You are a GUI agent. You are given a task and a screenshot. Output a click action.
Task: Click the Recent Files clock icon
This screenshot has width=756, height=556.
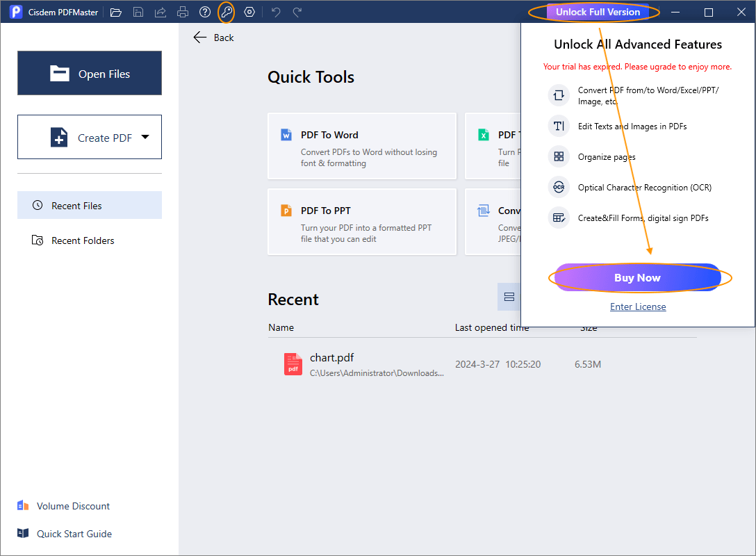(x=38, y=205)
